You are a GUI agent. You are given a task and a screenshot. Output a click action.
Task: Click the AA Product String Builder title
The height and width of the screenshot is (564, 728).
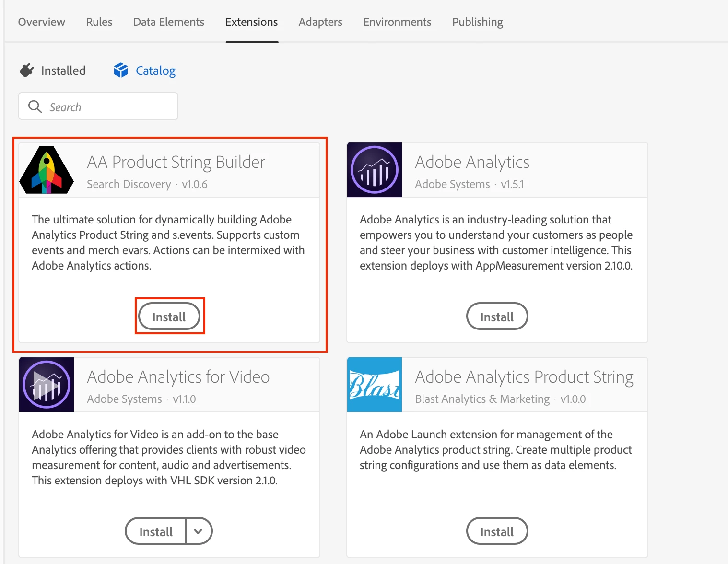pyautogui.click(x=176, y=162)
